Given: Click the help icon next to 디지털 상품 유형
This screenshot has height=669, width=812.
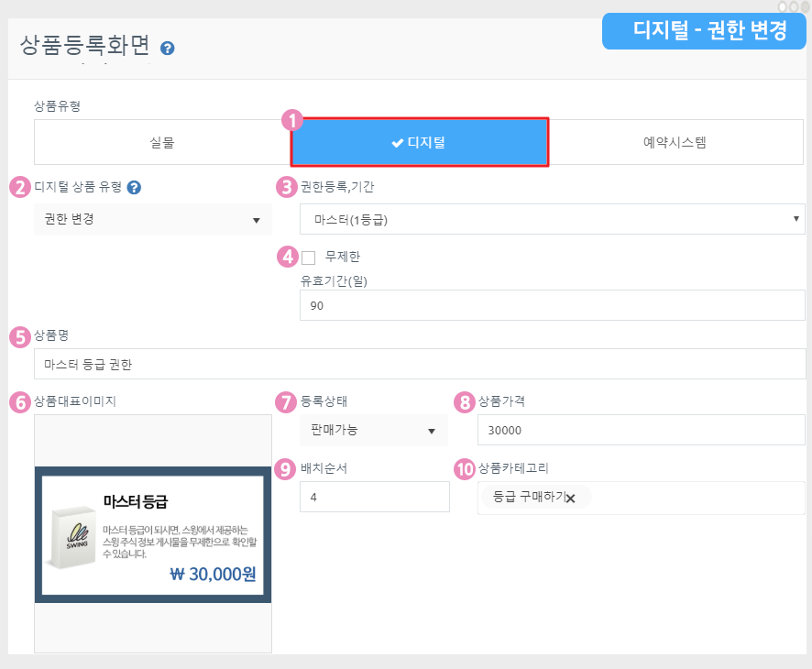Looking at the screenshot, I should pyautogui.click(x=135, y=188).
